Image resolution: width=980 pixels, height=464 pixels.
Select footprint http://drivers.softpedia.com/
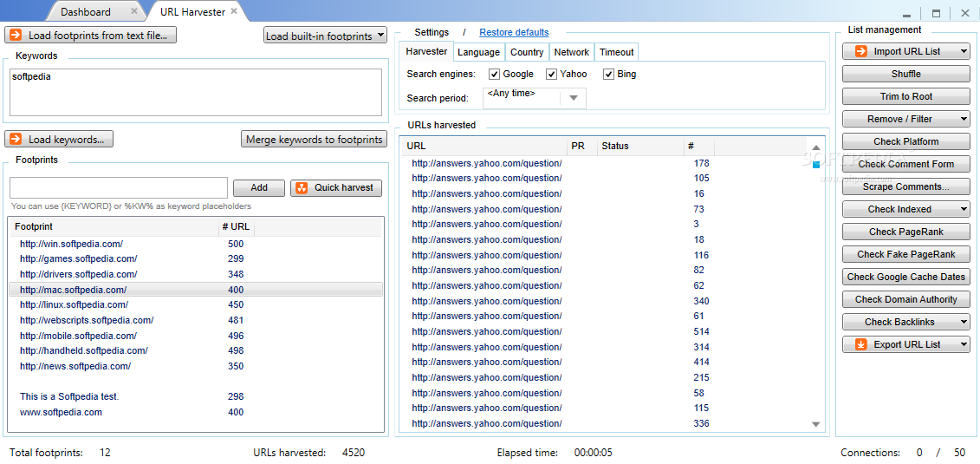[196, 275]
